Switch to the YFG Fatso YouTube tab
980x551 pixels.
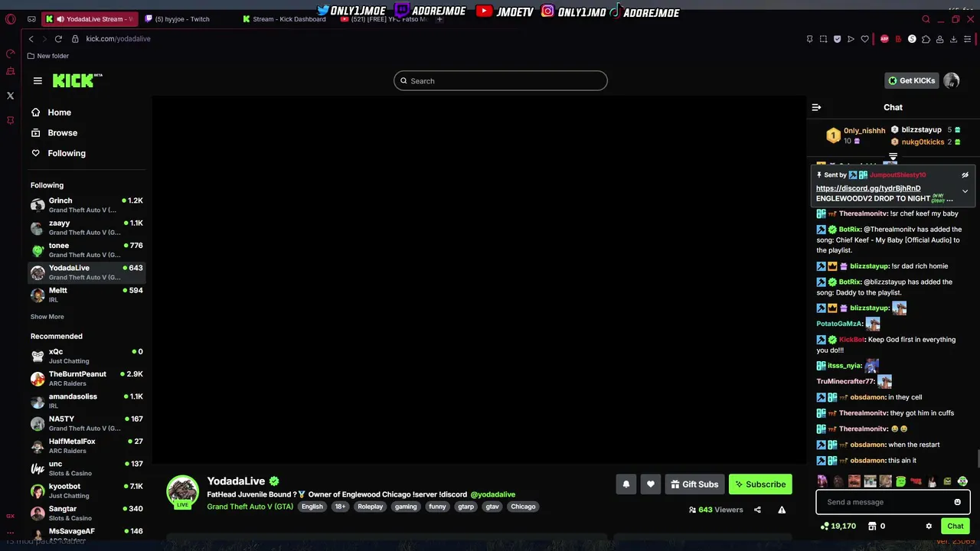[383, 19]
